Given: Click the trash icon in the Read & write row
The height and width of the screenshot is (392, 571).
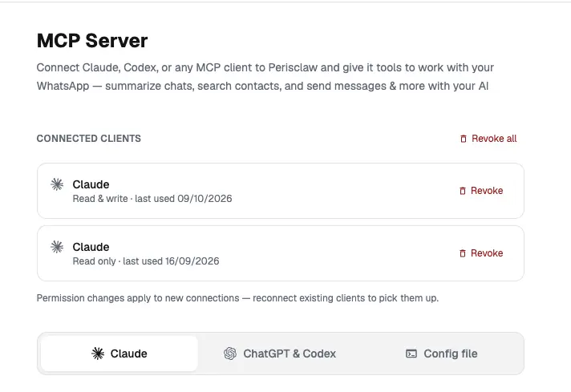Looking at the screenshot, I should pyautogui.click(x=463, y=191).
